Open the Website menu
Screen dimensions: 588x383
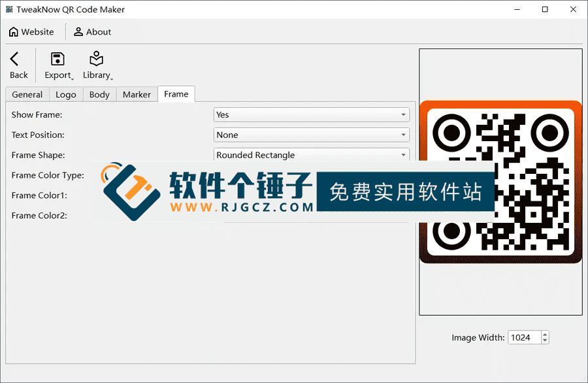pyautogui.click(x=32, y=31)
